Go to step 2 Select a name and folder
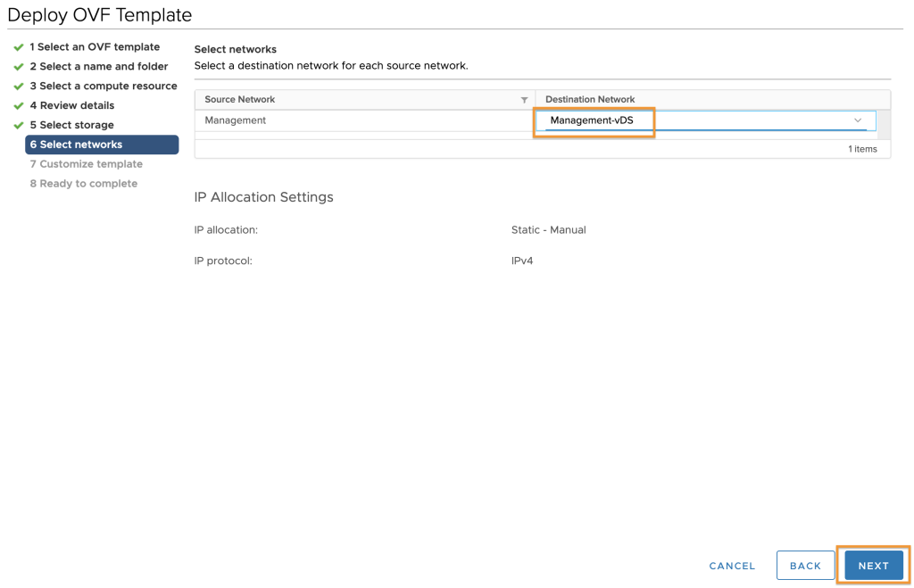 coord(98,66)
